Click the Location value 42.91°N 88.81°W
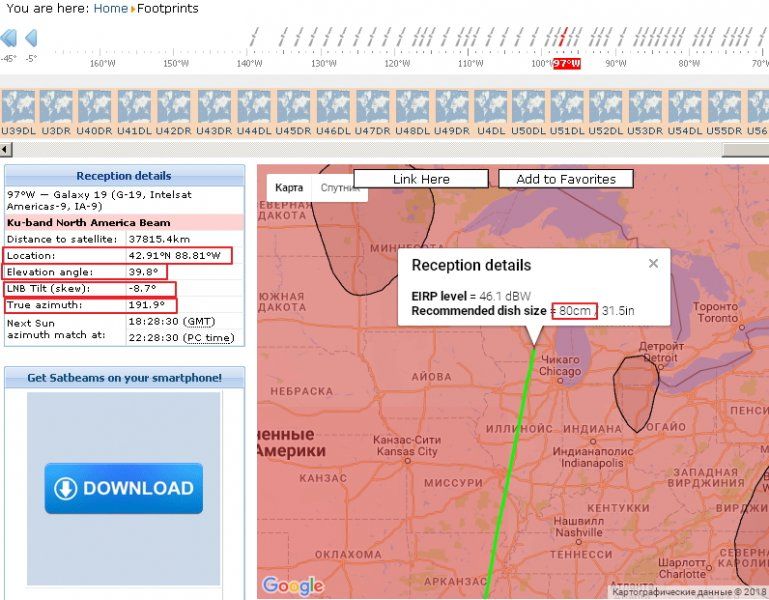Screen dimensions: 769x600 point(175,256)
